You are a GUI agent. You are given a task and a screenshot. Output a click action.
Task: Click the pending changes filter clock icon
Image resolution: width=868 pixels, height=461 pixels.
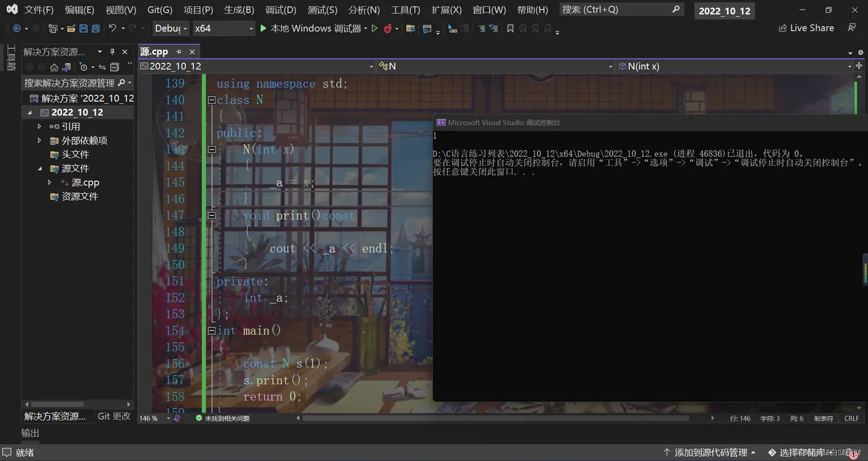(x=84, y=67)
